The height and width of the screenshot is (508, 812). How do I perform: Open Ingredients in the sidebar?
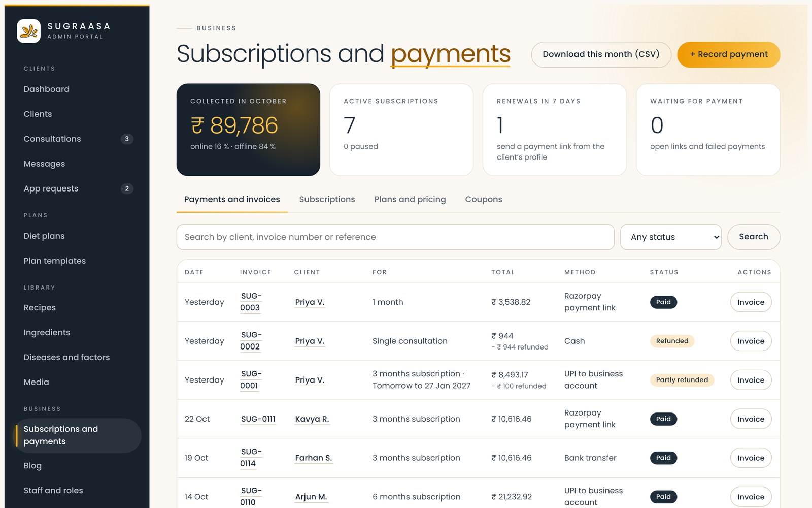77,332
